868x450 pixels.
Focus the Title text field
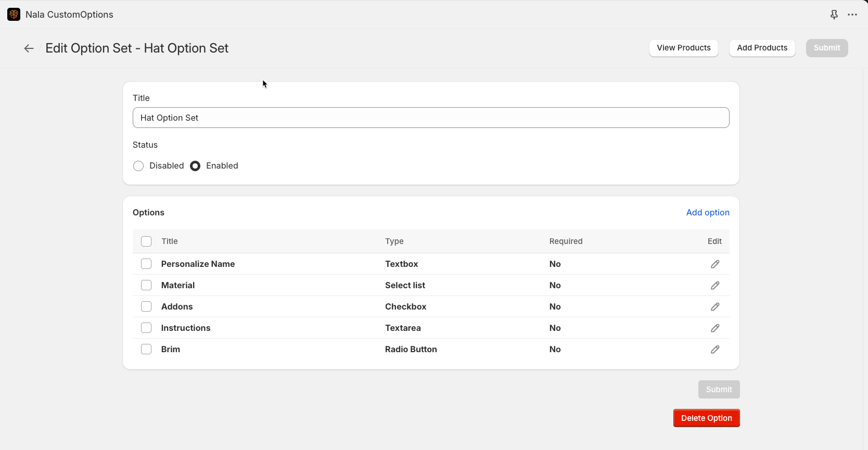(x=430, y=118)
